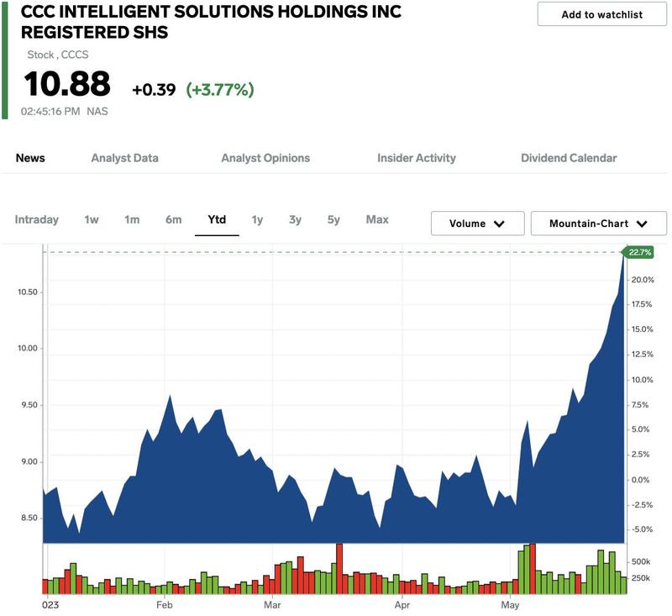
Task: Click the -5.0% percent axis label
Action: tap(642, 529)
